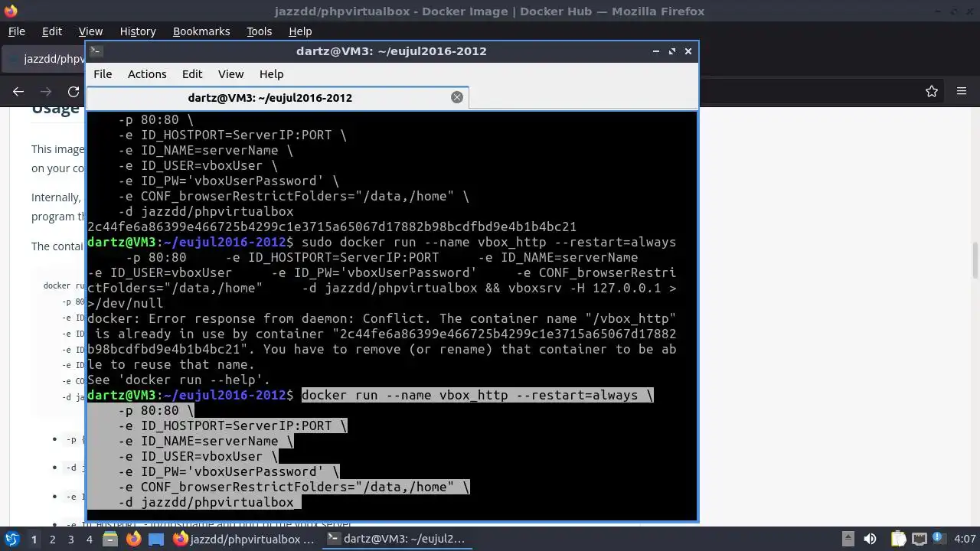The width and height of the screenshot is (980, 551).
Task: Minimize the terminal window
Action: [x=656, y=51]
